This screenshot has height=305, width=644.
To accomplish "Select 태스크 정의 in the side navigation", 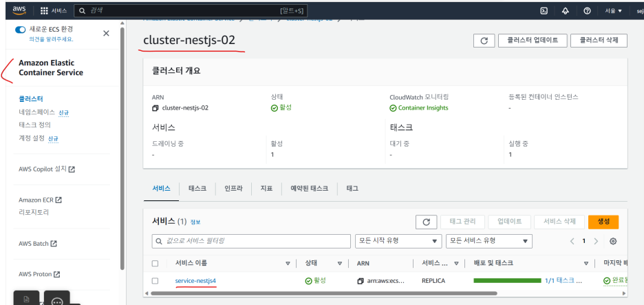I will pos(34,125).
